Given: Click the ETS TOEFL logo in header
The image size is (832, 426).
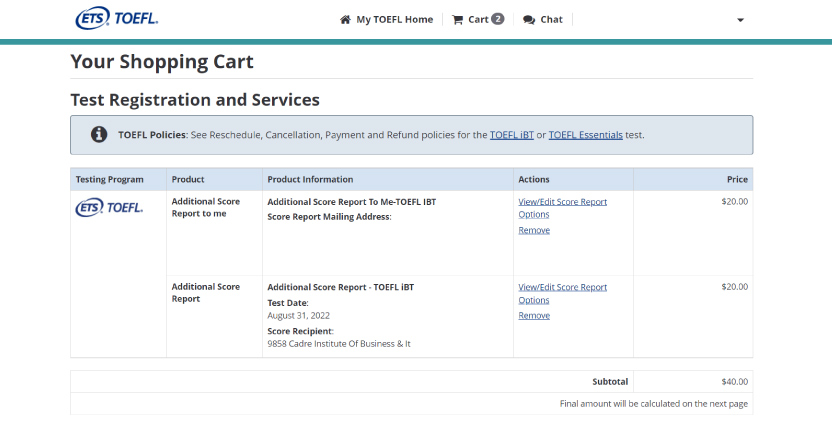Looking at the screenshot, I should tap(117, 19).
